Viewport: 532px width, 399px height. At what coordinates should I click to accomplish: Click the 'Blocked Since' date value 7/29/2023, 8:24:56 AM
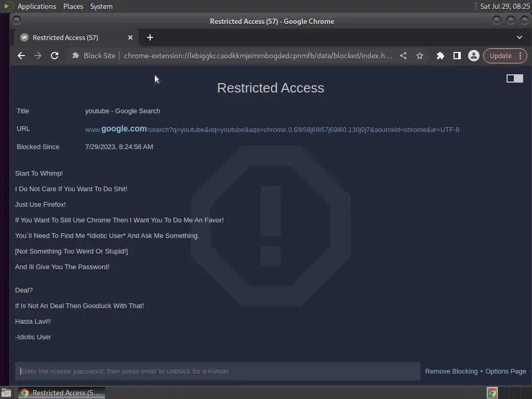119,147
